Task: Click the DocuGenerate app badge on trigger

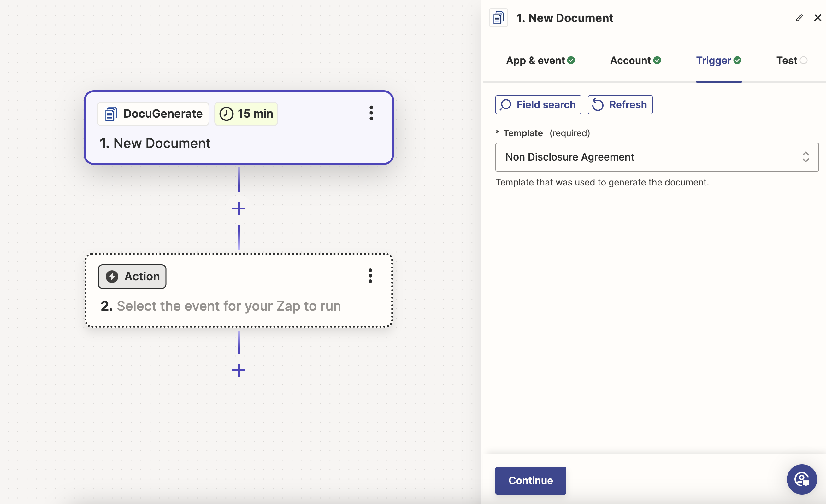Action: (153, 114)
